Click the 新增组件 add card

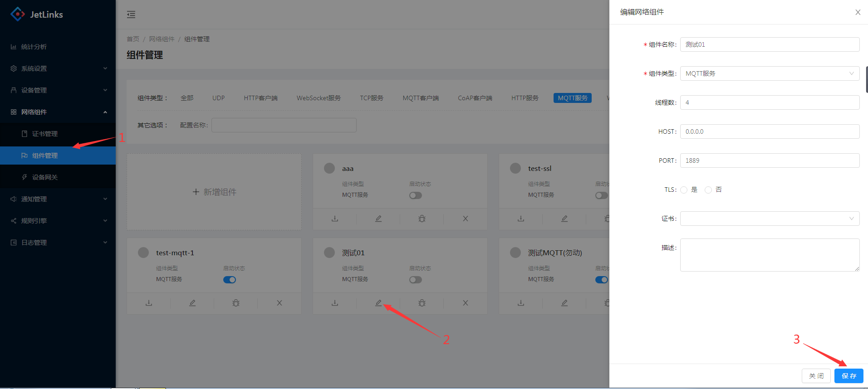[x=214, y=192]
